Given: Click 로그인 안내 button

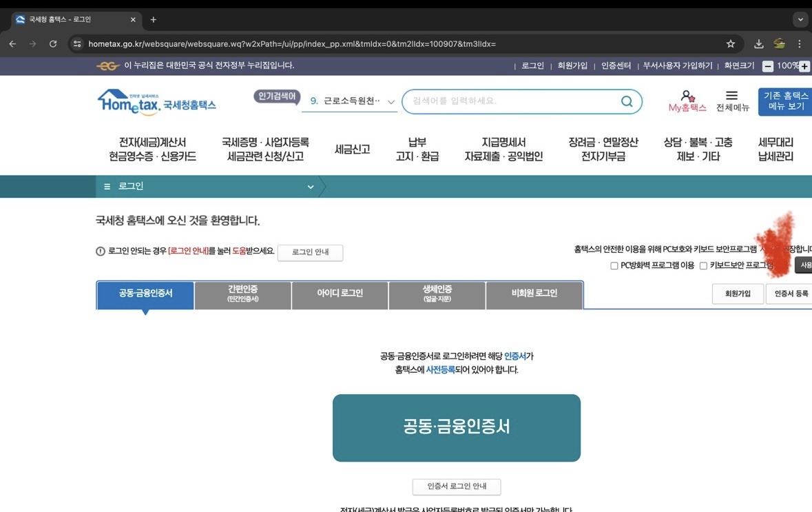Looking at the screenshot, I should 310,252.
